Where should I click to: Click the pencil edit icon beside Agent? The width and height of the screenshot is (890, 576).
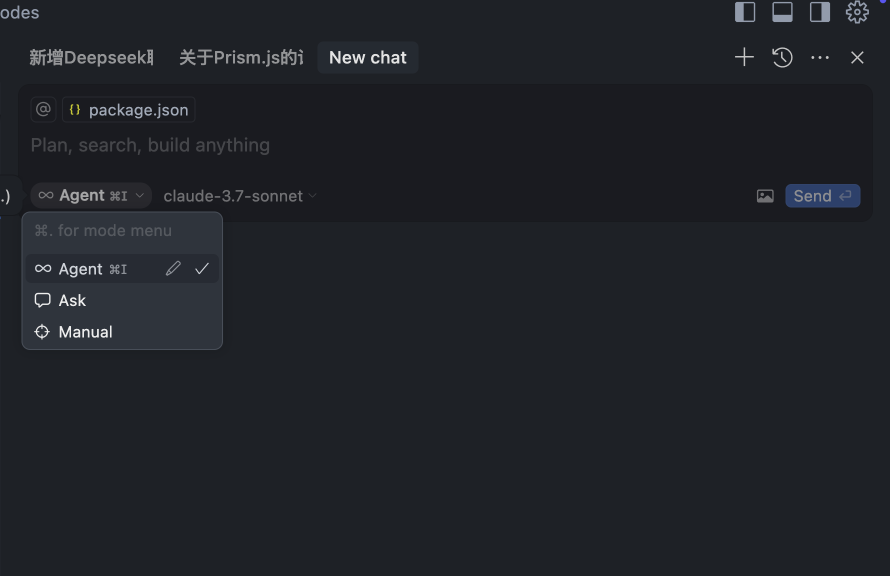pos(173,269)
